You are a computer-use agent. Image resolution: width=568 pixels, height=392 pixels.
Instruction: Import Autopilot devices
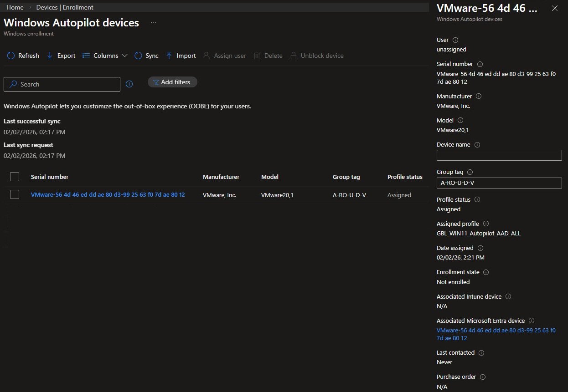pyautogui.click(x=181, y=56)
